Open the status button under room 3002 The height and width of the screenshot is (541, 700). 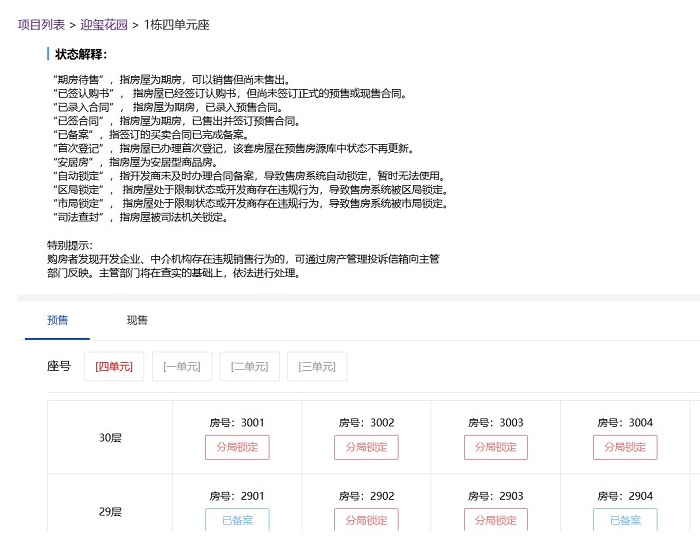366,447
